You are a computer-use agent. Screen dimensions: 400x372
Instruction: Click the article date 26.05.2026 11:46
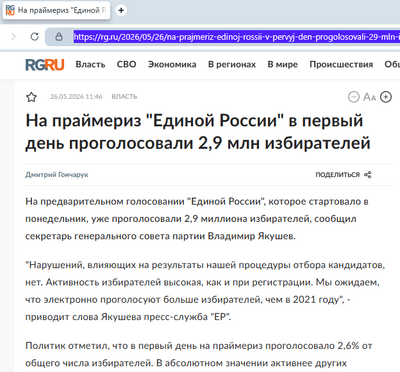(x=76, y=97)
